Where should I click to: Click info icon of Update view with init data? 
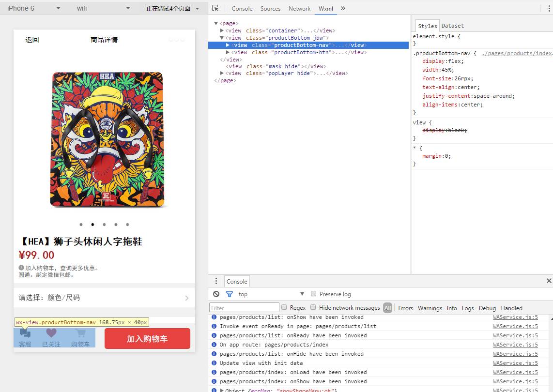tap(214, 363)
